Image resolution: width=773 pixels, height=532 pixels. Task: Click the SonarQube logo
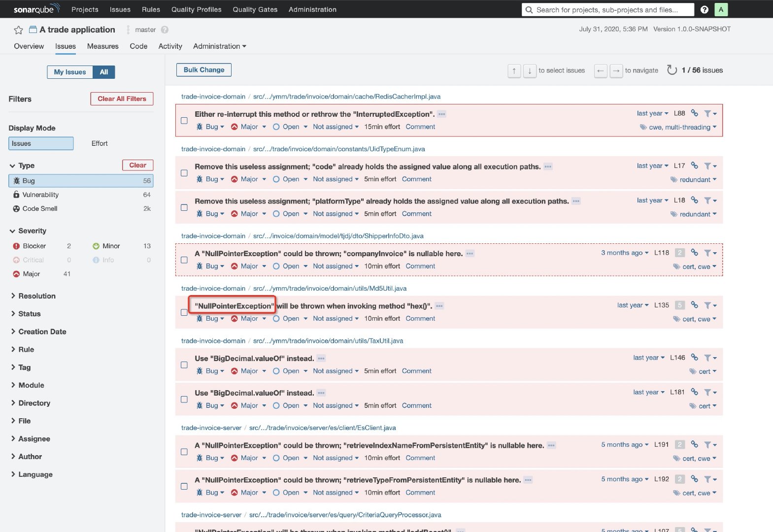tap(36, 9)
